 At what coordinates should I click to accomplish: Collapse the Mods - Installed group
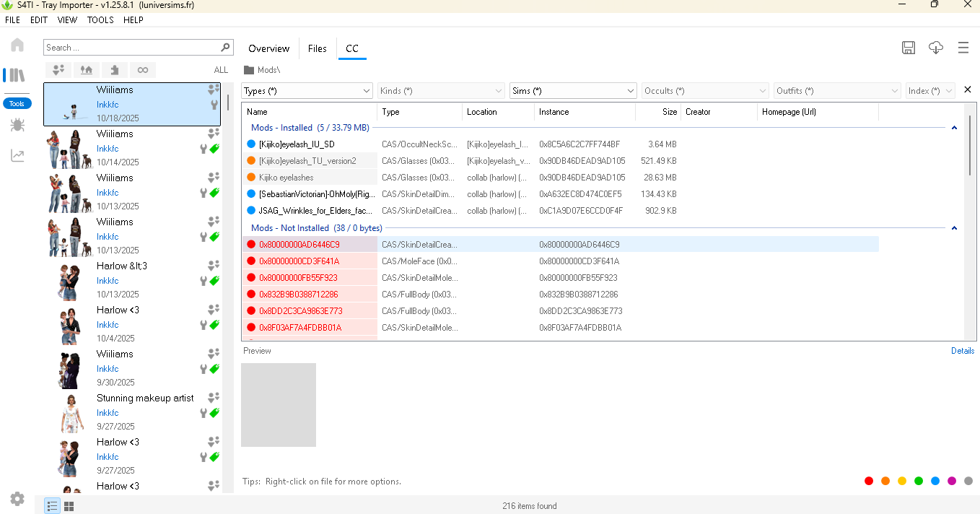954,128
